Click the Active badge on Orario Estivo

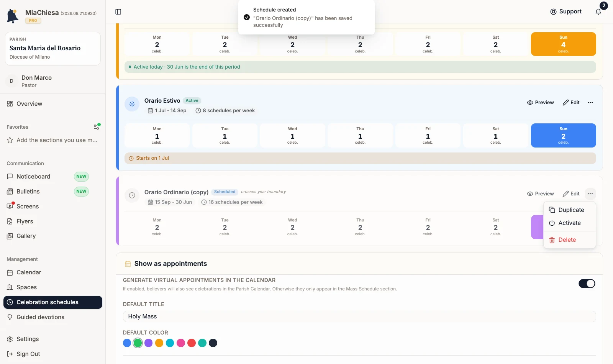[x=192, y=101]
